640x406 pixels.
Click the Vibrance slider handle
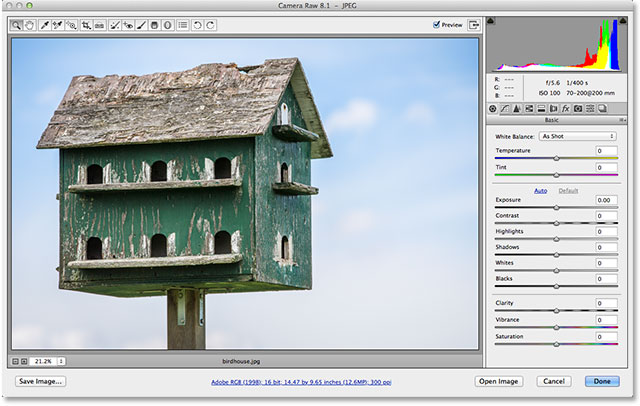tap(556, 328)
